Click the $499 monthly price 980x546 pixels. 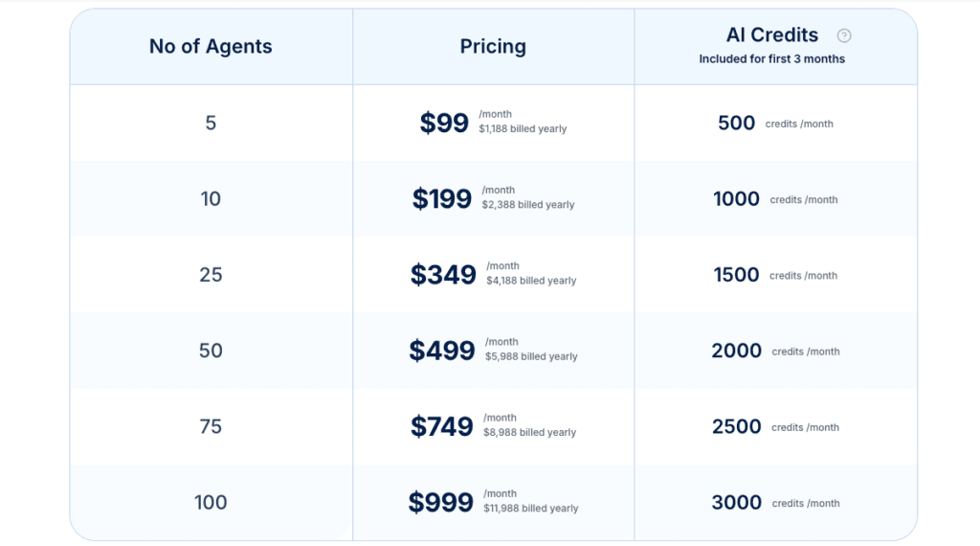[442, 351]
